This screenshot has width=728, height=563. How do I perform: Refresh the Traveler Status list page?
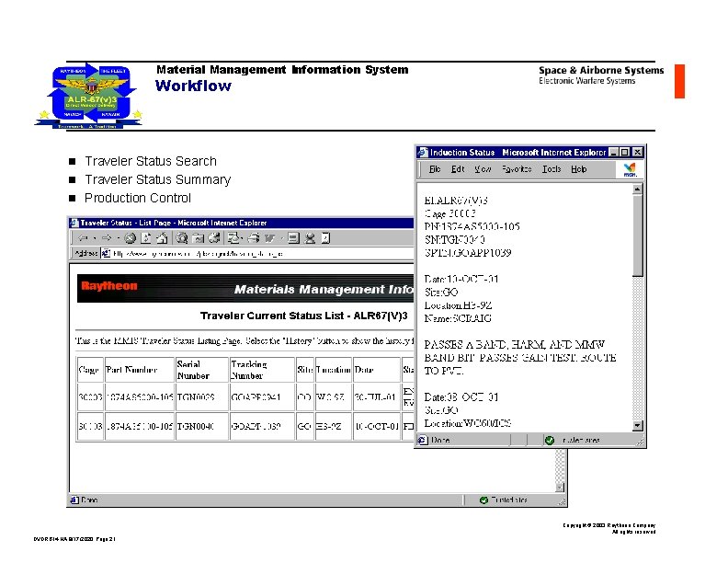click(x=146, y=238)
